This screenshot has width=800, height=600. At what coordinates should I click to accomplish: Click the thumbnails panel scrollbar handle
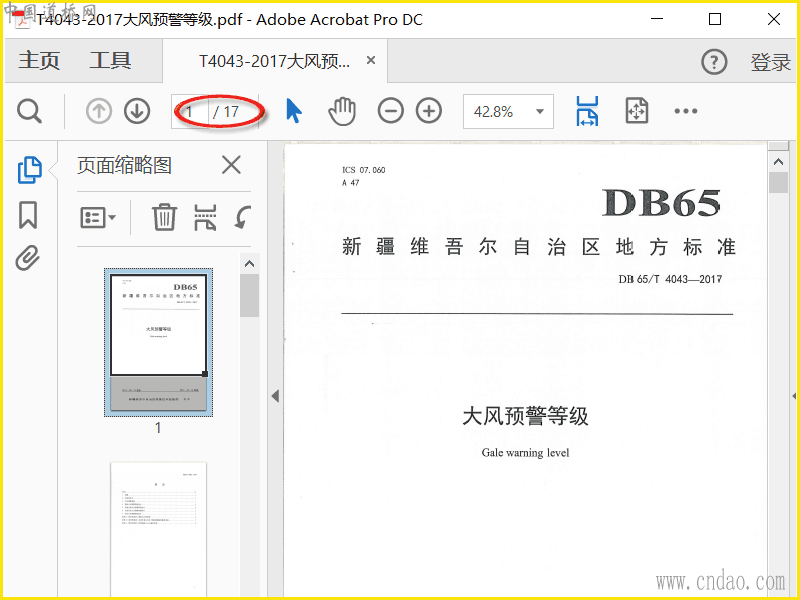[x=249, y=295]
